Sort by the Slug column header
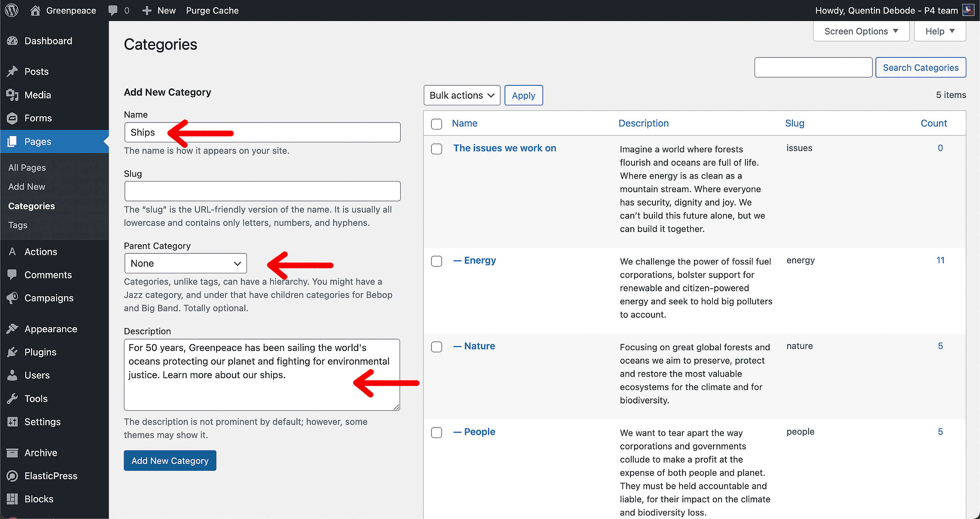Screen dimensions: 980x519 point(794,123)
